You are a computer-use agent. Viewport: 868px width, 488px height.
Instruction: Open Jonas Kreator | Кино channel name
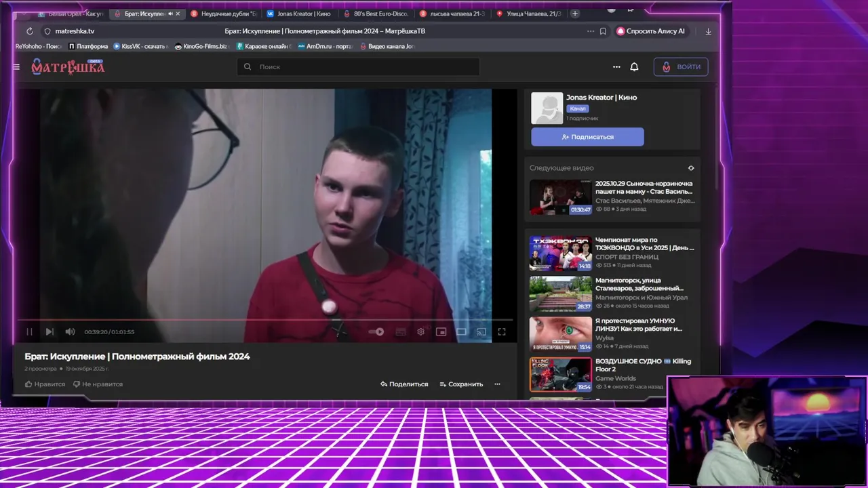point(601,98)
